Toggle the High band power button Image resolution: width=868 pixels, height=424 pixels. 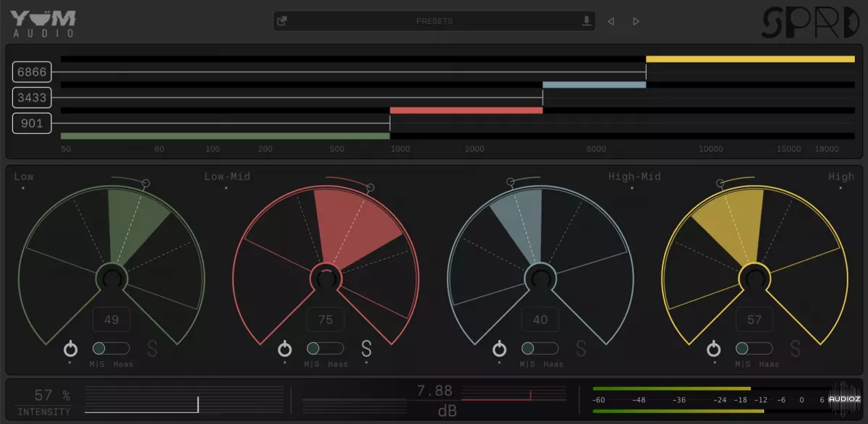714,349
